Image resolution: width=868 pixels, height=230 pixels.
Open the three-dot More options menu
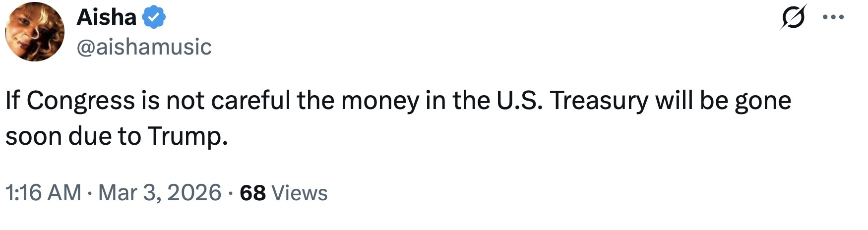click(833, 17)
